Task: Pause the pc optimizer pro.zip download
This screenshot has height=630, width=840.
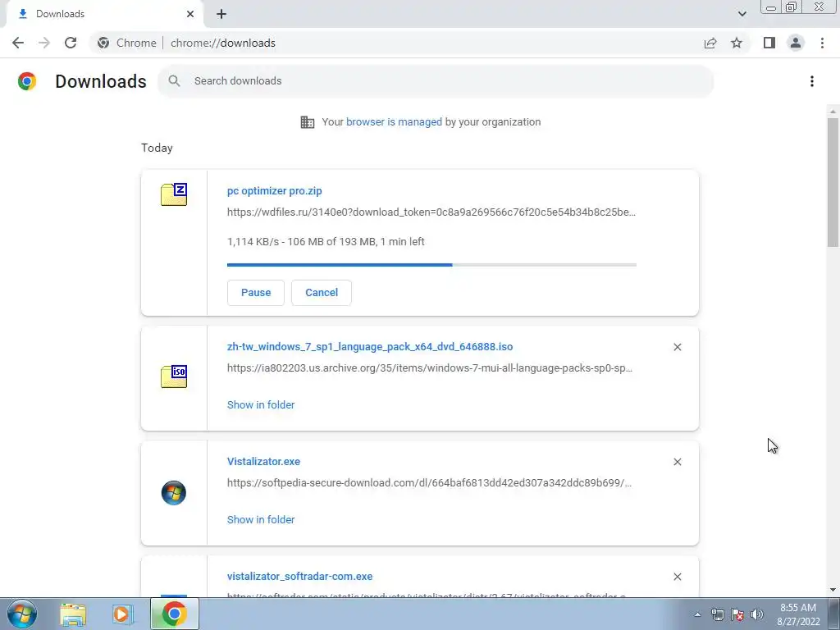Action: [256, 293]
